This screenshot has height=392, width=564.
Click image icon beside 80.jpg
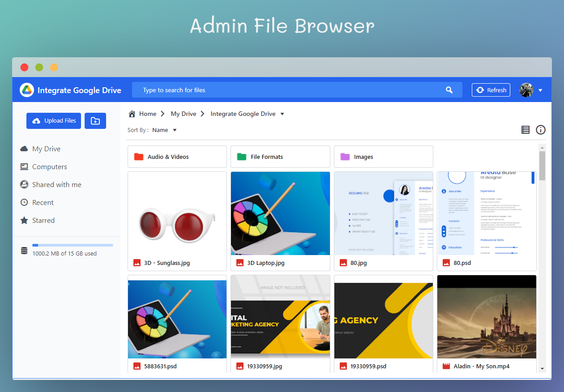tap(343, 263)
